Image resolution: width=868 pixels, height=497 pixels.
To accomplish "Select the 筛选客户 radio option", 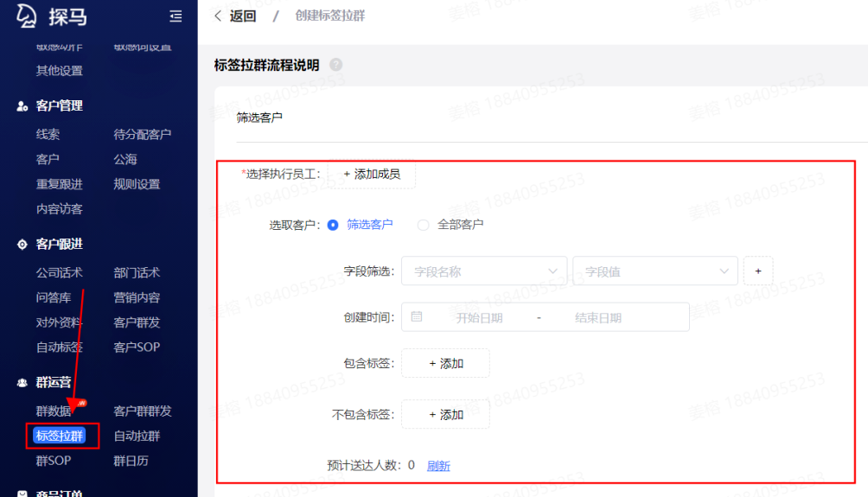I will coord(333,225).
